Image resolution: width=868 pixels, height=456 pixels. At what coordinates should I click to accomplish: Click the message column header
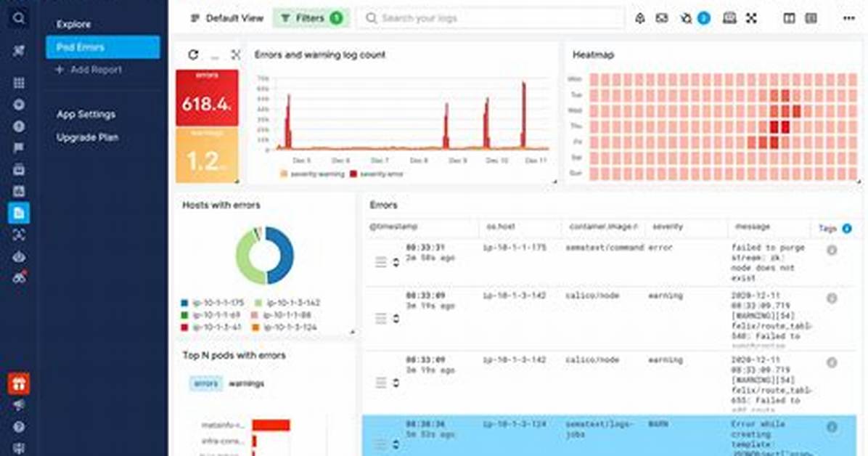point(753,227)
